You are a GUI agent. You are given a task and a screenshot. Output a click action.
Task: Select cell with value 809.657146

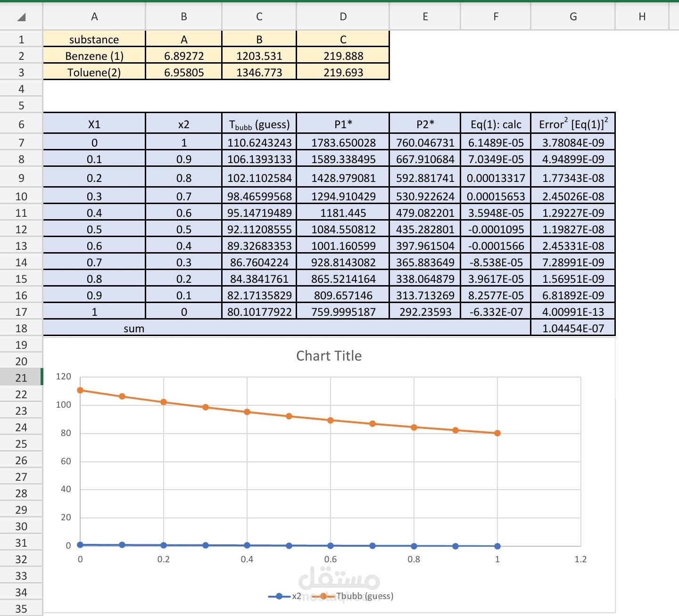click(343, 295)
